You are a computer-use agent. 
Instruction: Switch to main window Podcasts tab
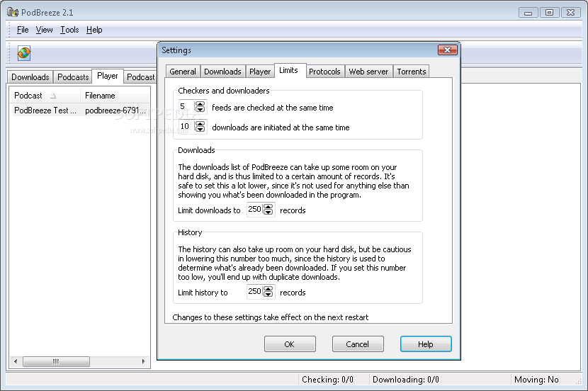[73, 77]
